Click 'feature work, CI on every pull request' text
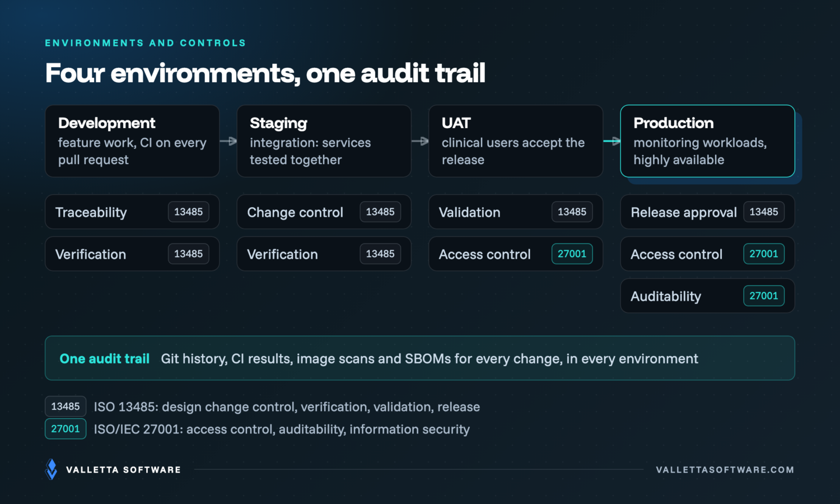Screen dimensions: 840x504 pyautogui.click(x=132, y=151)
